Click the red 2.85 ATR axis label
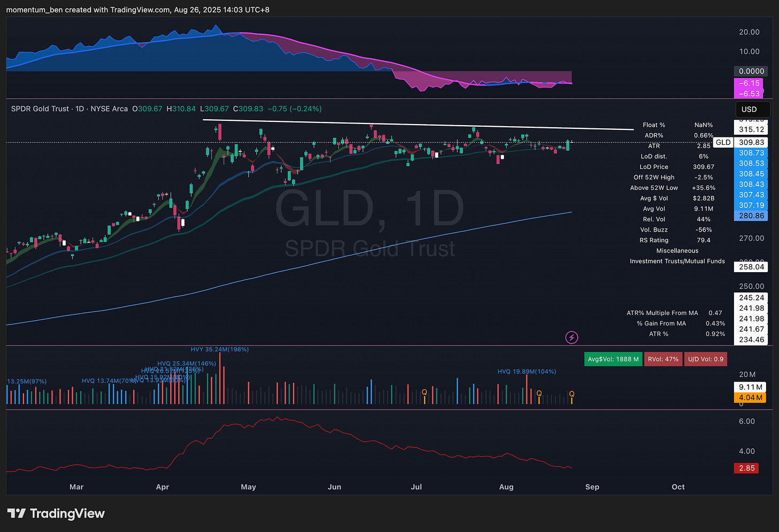This screenshot has height=532, width=779. point(747,468)
